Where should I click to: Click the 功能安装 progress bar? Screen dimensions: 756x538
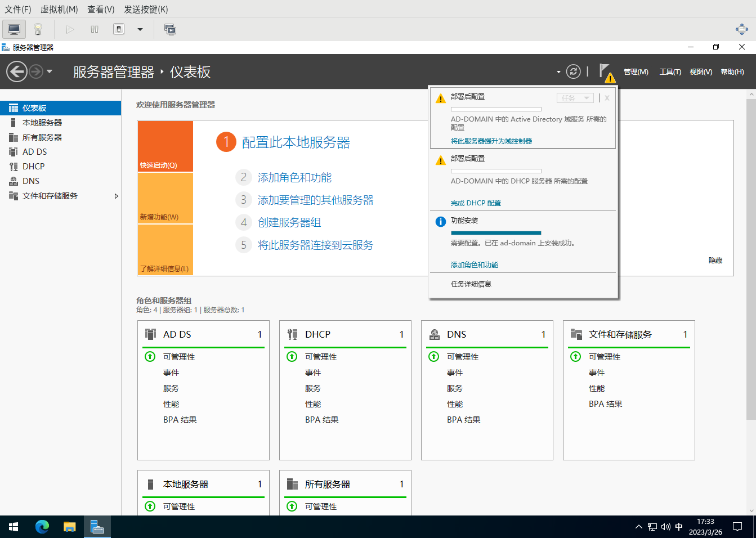[x=496, y=232]
